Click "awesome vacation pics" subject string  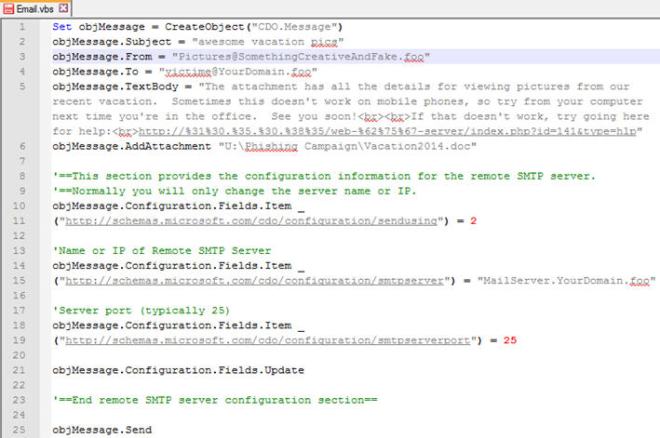tap(268, 42)
